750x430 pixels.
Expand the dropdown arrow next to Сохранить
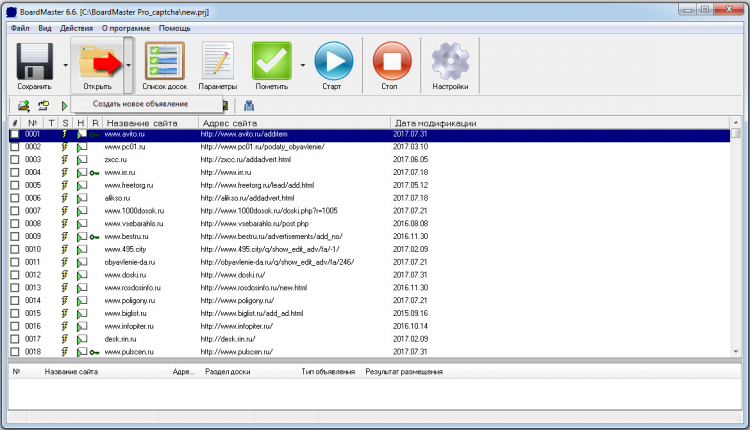pos(65,65)
